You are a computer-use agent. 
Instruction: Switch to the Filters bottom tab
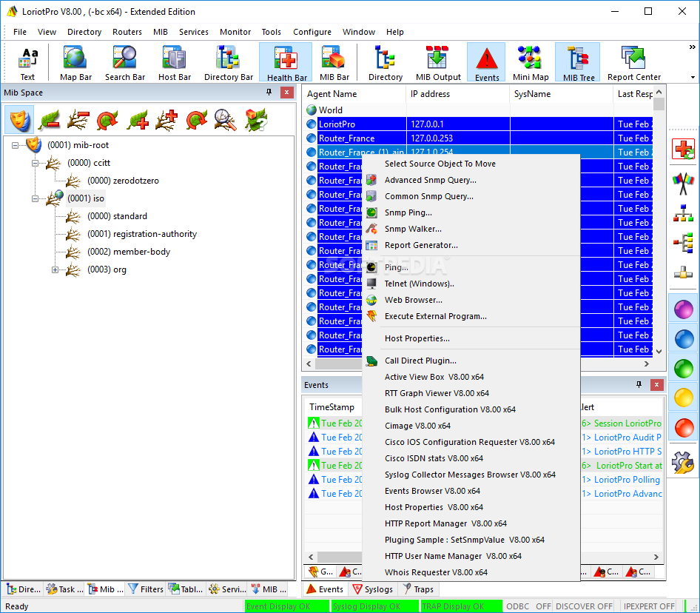tap(146, 589)
